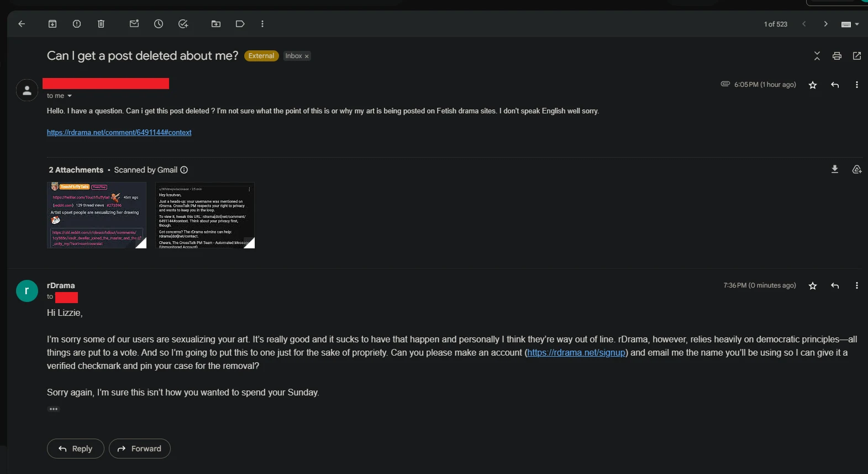Click the '7:36 PM (0 minutes ago)' timestamp
The height and width of the screenshot is (474, 868).
[760, 285]
